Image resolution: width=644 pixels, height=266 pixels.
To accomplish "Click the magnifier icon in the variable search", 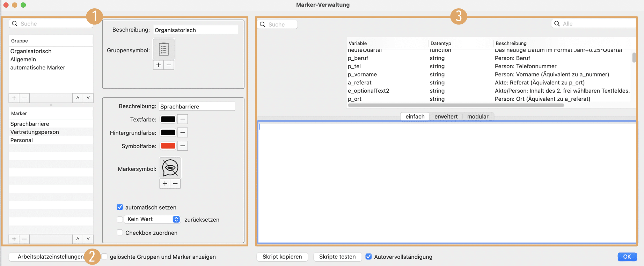I will [x=263, y=24].
